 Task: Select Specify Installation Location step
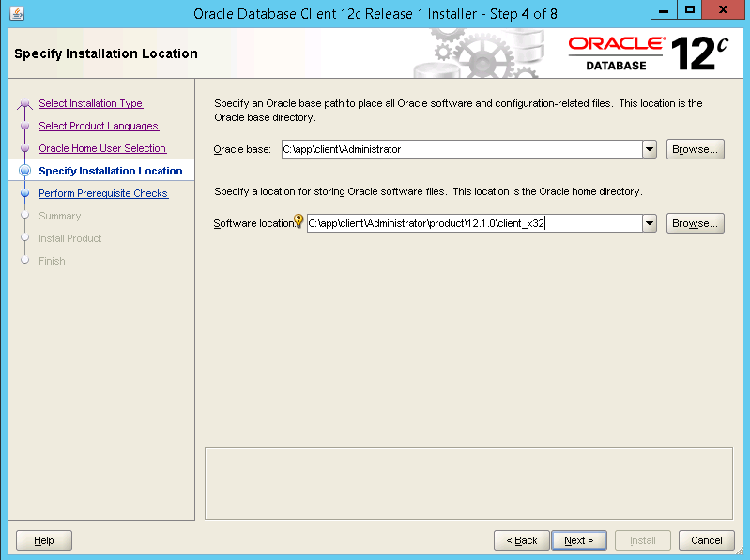coord(111,171)
